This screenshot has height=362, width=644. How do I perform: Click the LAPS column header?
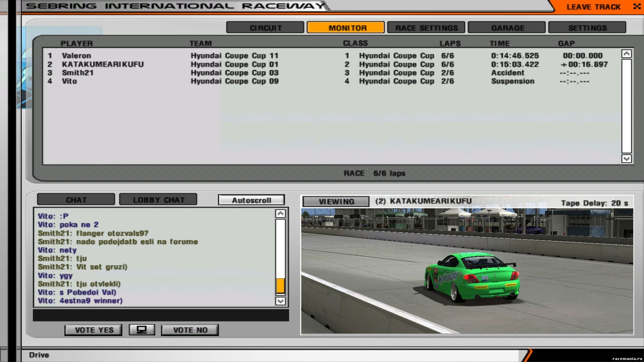tap(450, 43)
